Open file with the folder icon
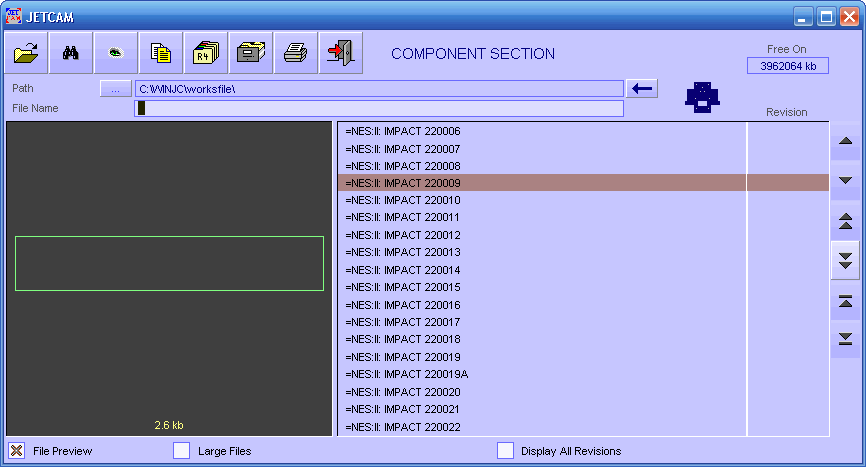Viewport: 866px width, 467px height. coord(26,53)
